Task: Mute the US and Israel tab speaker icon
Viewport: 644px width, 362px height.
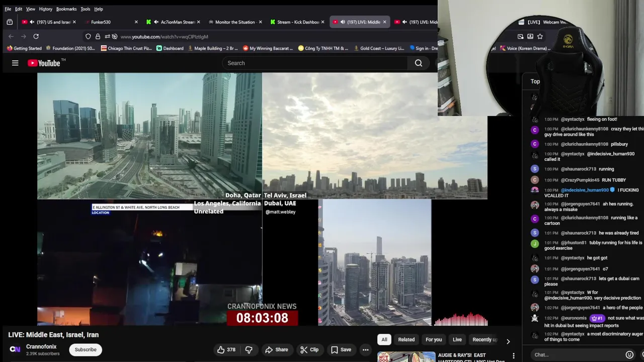Action: (32, 22)
